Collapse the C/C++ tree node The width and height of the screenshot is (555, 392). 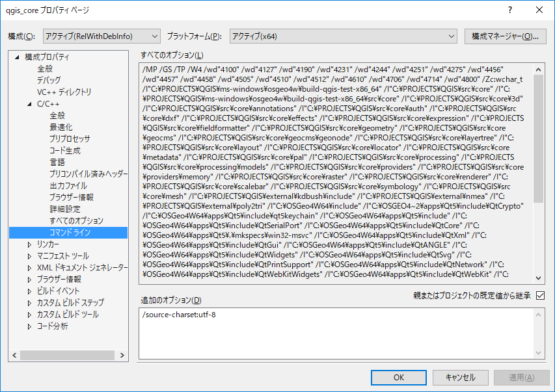point(29,104)
